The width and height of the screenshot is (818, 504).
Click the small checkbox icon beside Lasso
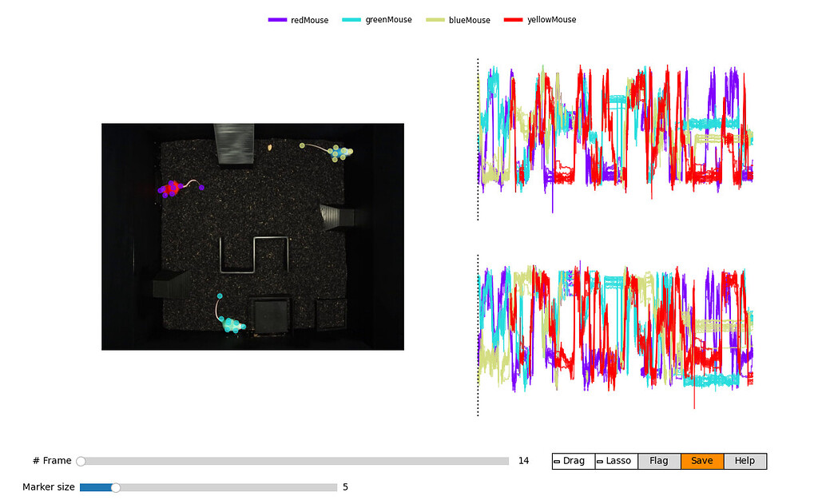[599, 461]
